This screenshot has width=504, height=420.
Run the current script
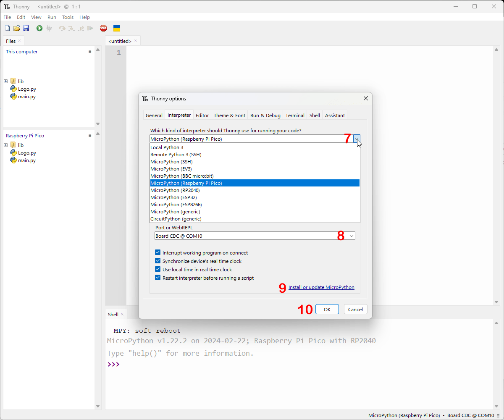[x=39, y=28]
